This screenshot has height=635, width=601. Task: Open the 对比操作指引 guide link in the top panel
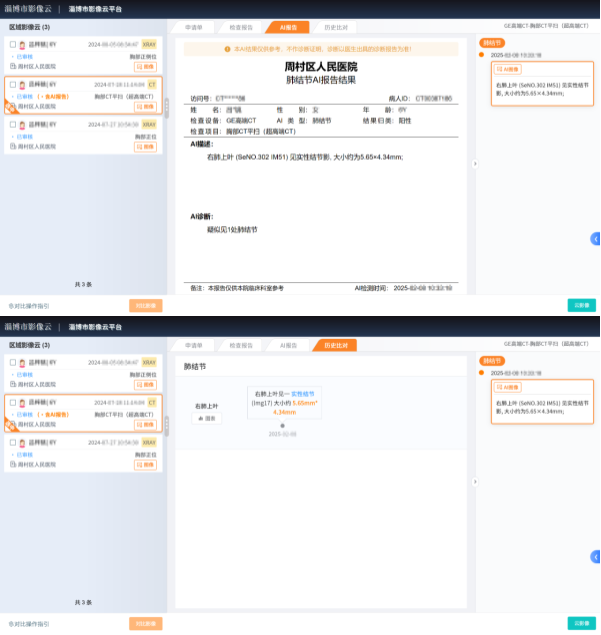28,305
